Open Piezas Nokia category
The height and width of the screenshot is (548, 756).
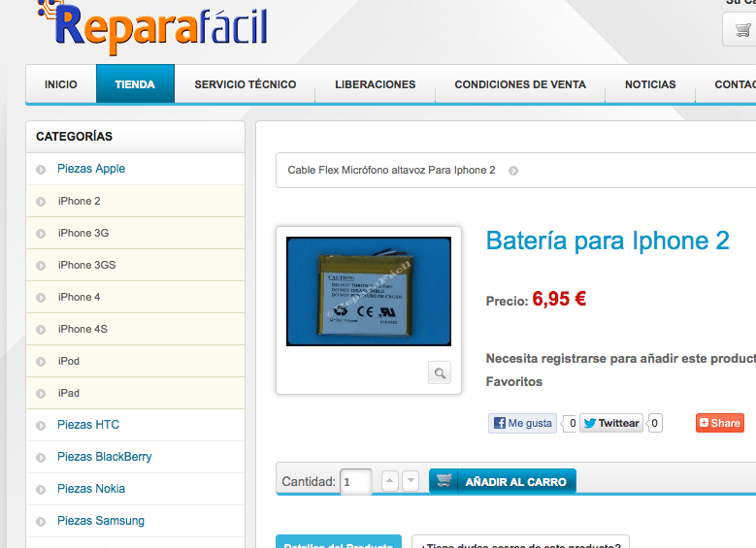coord(91,489)
